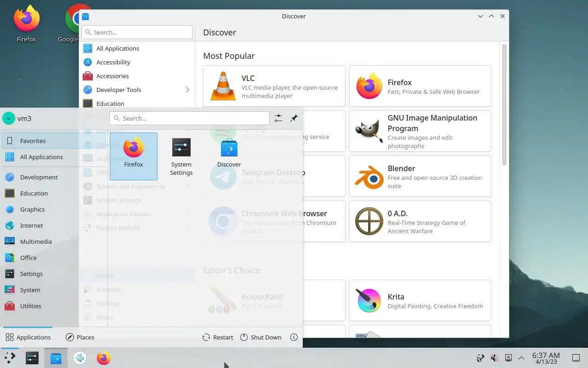The width and height of the screenshot is (588, 368).
Task: Switch to the Applications tab in the launcher
Action: click(28, 337)
